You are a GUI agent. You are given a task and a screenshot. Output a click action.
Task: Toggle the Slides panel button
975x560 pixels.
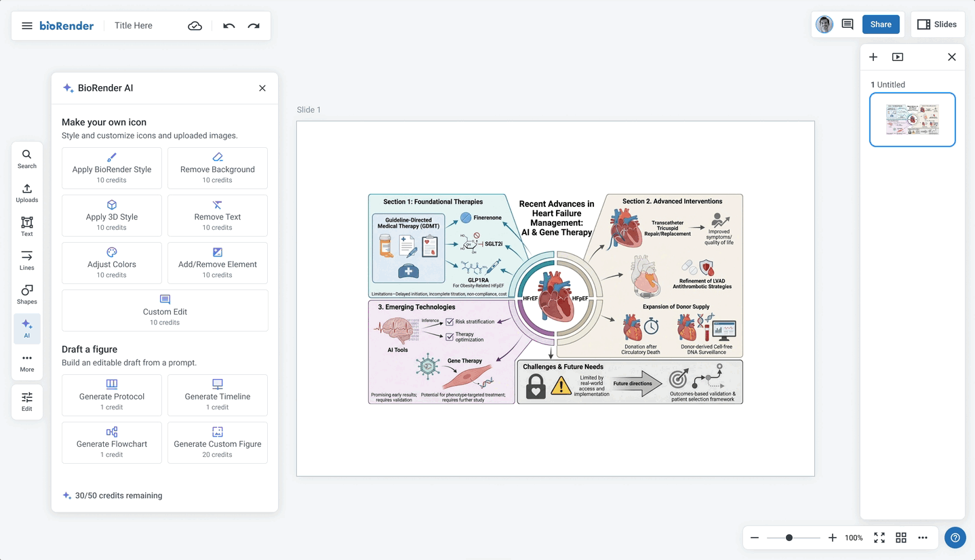tap(937, 24)
